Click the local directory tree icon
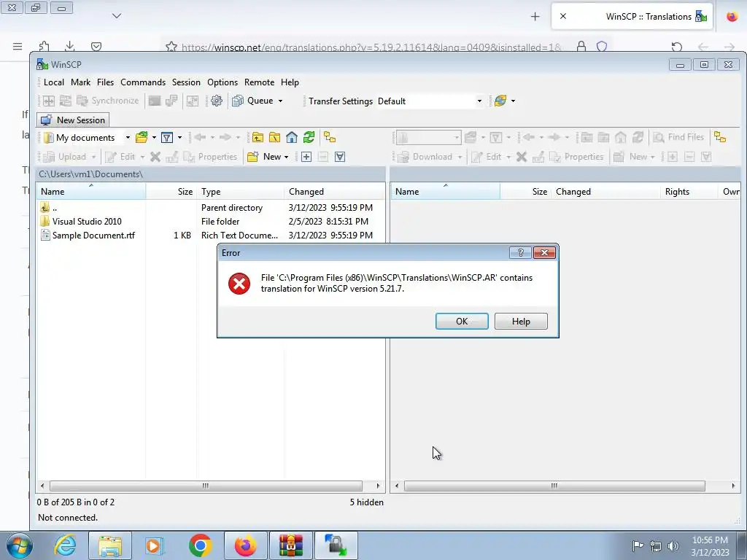This screenshot has width=747, height=560. 330,138
